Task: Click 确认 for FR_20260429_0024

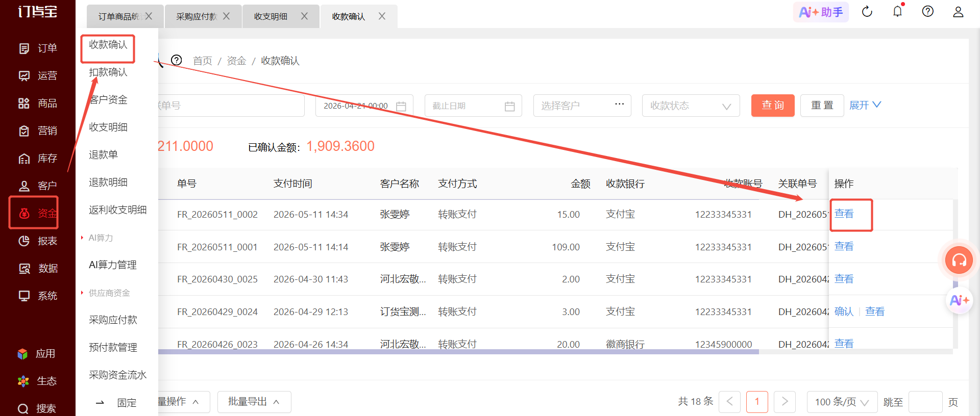Action: [x=844, y=311]
